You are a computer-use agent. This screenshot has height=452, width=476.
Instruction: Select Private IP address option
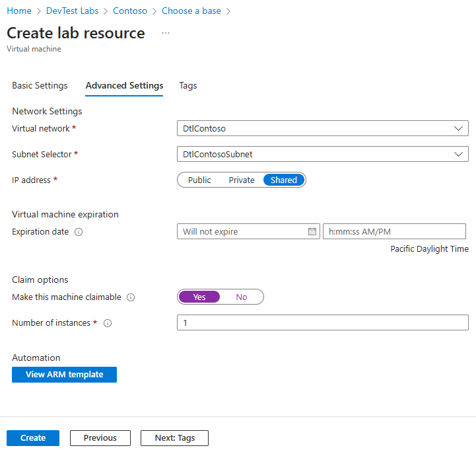(x=241, y=180)
